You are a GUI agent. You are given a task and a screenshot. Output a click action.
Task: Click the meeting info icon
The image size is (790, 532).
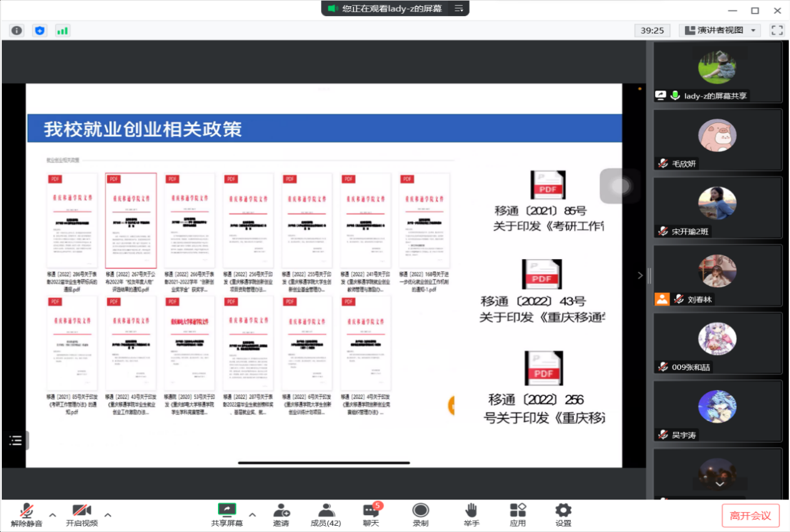(x=17, y=30)
